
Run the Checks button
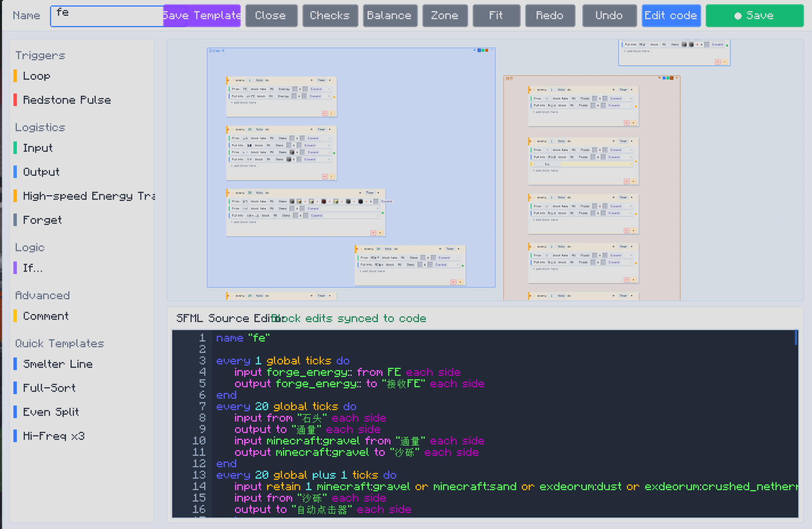(330, 15)
